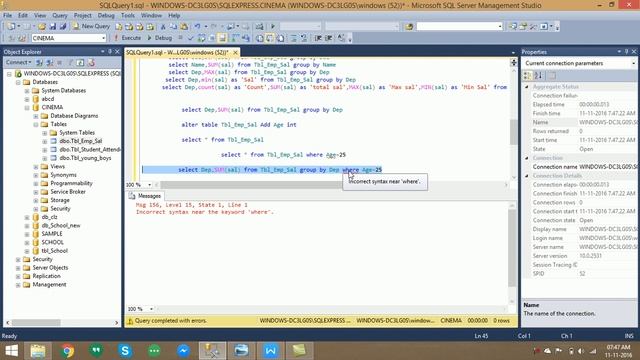640x360 pixels.
Task: Collapse the Connection Details section
Action: pos(527,176)
